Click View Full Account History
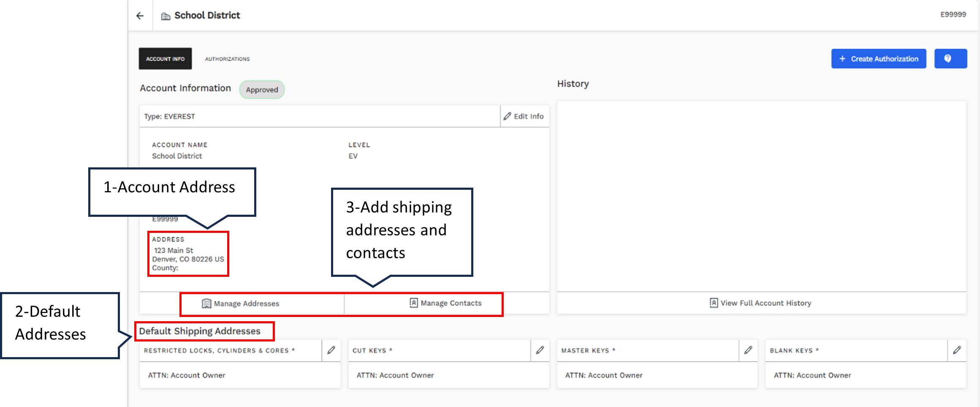The width and height of the screenshot is (980, 407). (761, 303)
